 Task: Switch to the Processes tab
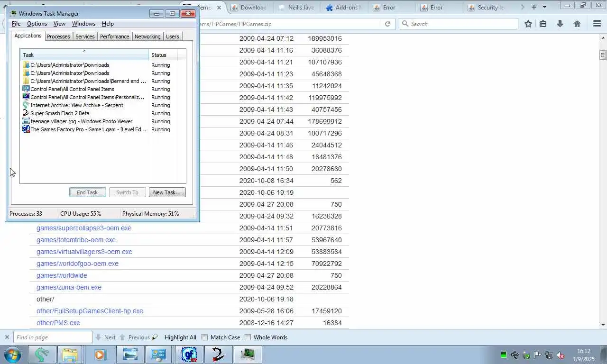coord(58,36)
